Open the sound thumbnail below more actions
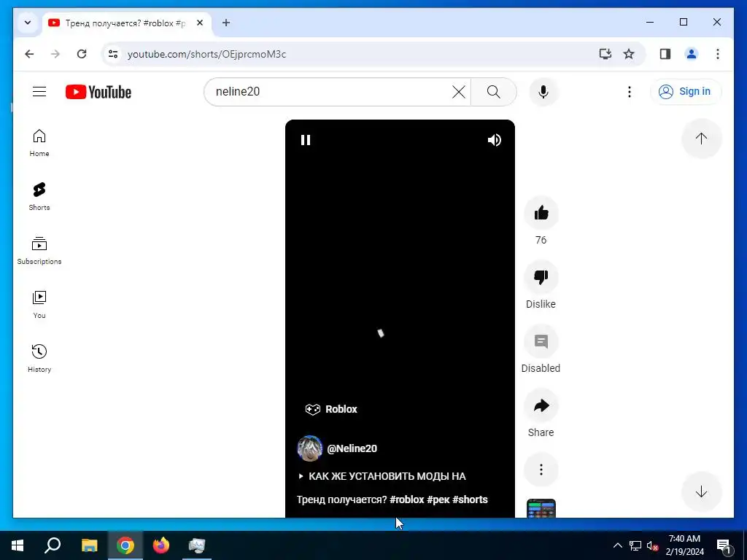The height and width of the screenshot is (560, 747). point(541,508)
